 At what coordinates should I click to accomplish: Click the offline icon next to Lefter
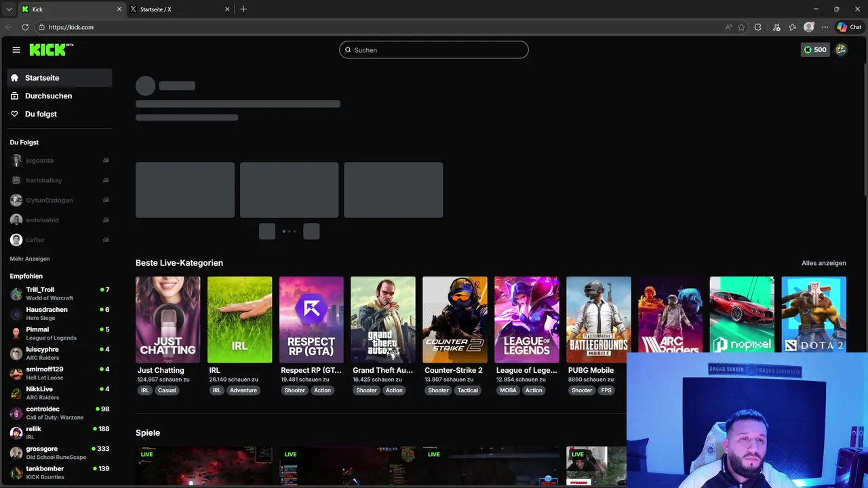point(106,240)
